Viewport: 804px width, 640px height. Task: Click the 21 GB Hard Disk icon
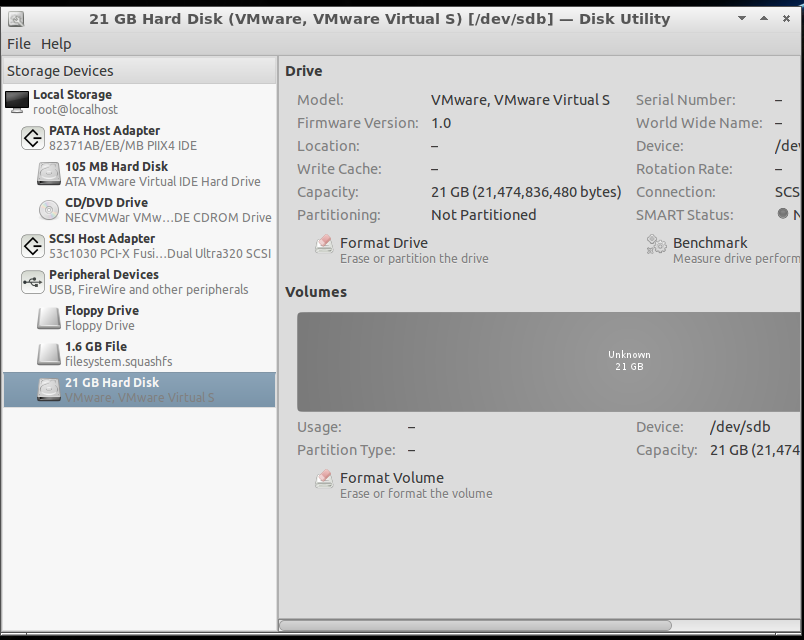coord(49,390)
